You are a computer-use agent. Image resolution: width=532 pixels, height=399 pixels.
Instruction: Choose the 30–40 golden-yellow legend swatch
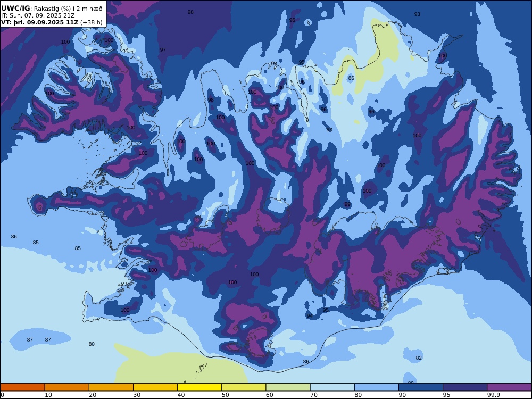click(155, 387)
